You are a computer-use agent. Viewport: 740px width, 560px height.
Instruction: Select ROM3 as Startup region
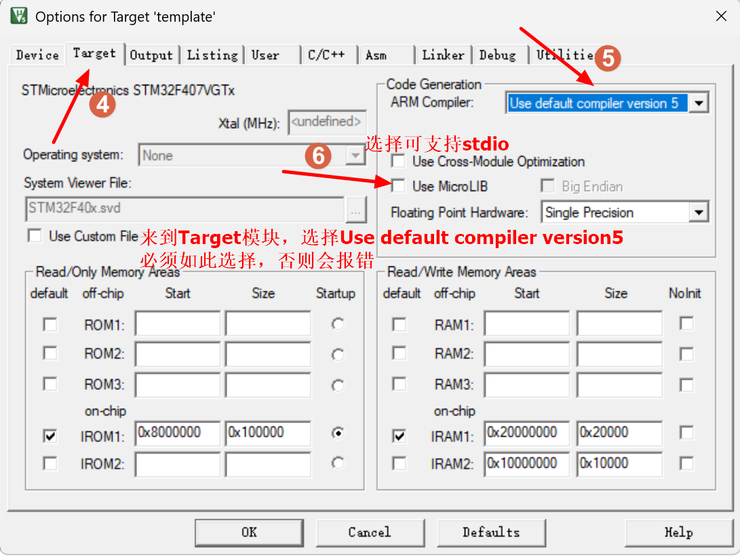[337, 386]
